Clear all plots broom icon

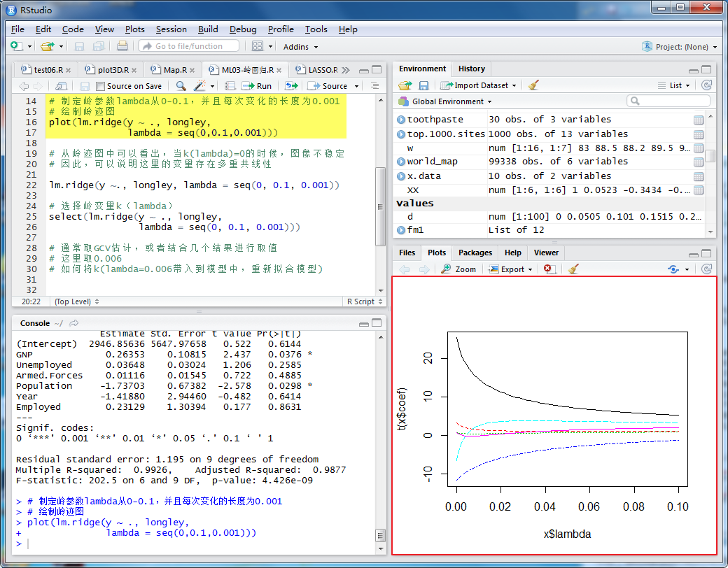[x=573, y=269]
